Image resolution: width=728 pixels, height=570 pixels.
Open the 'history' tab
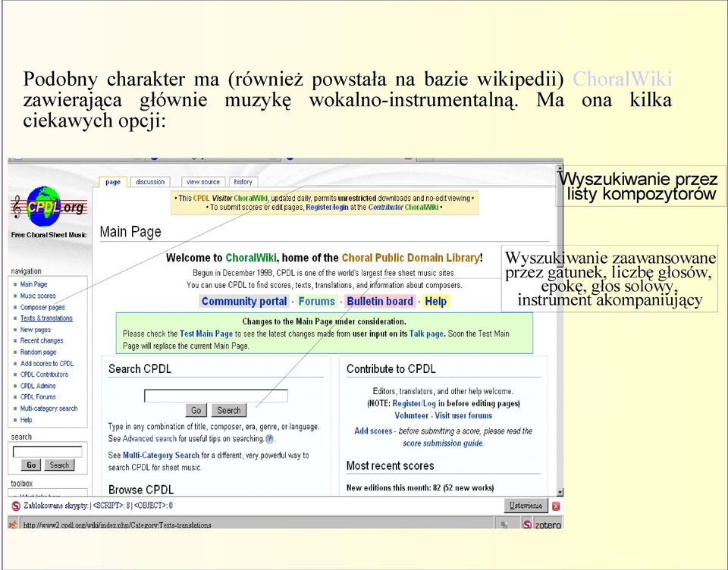[243, 182]
